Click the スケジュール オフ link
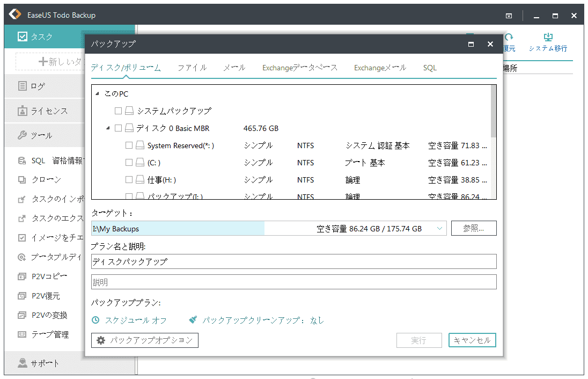Viewport: 588px width, 379px height. point(135,320)
